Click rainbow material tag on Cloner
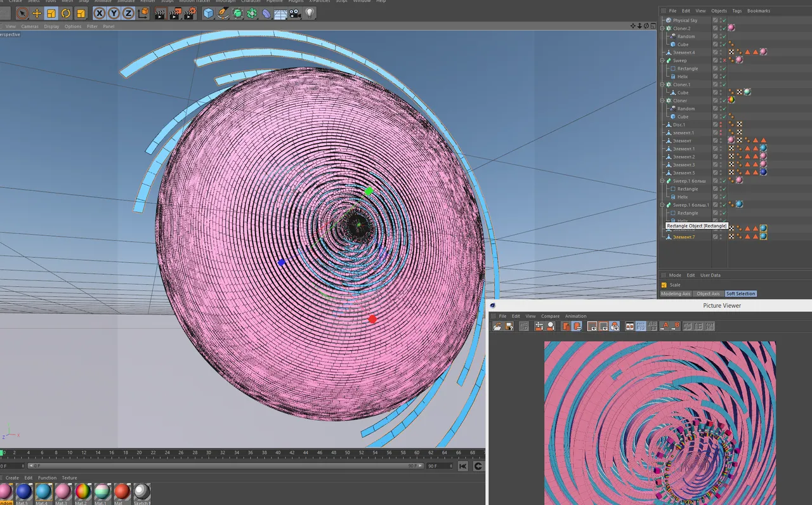Screen dimensions: 812x505 tap(731, 100)
